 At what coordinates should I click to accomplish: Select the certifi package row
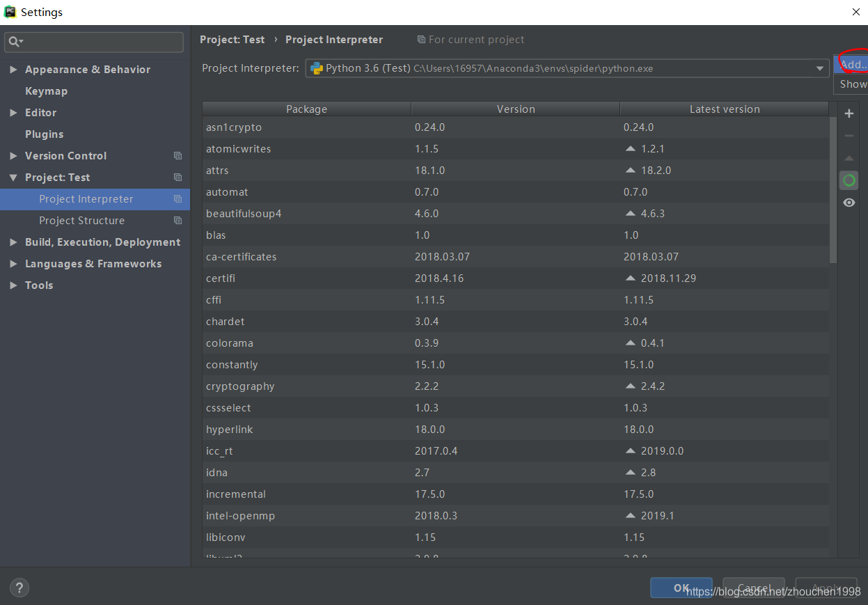(x=515, y=278)
